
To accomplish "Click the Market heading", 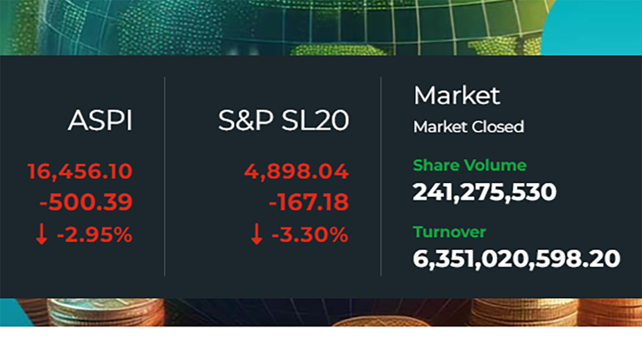I will (x=457, y=96).
